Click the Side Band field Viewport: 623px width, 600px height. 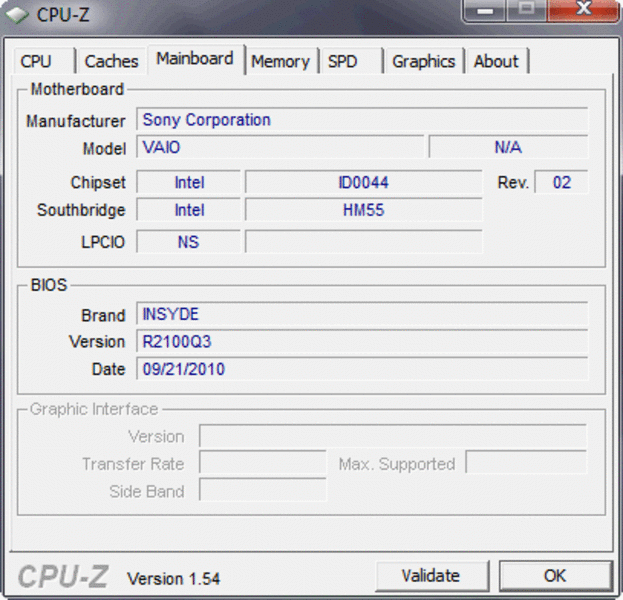point(263,490)
